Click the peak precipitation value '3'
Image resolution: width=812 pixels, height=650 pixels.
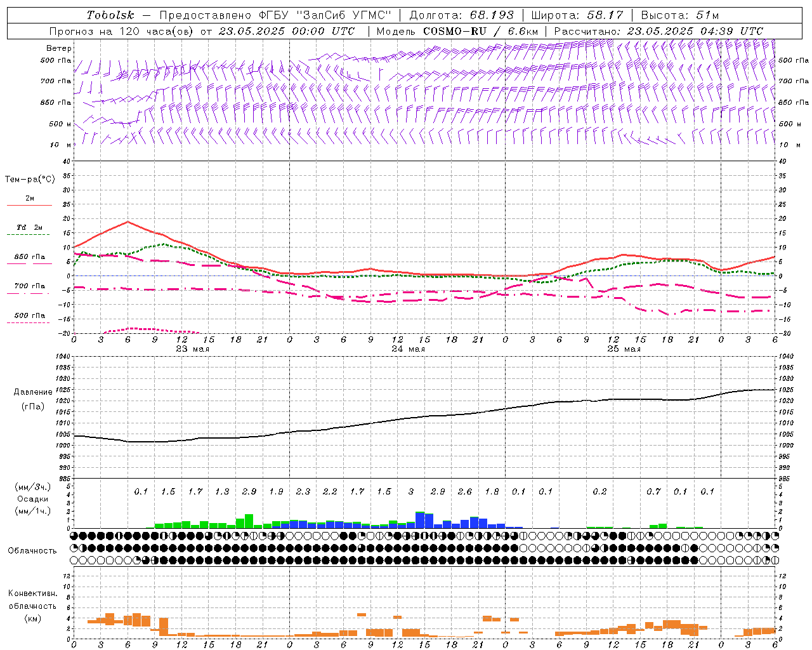[411, 492]
